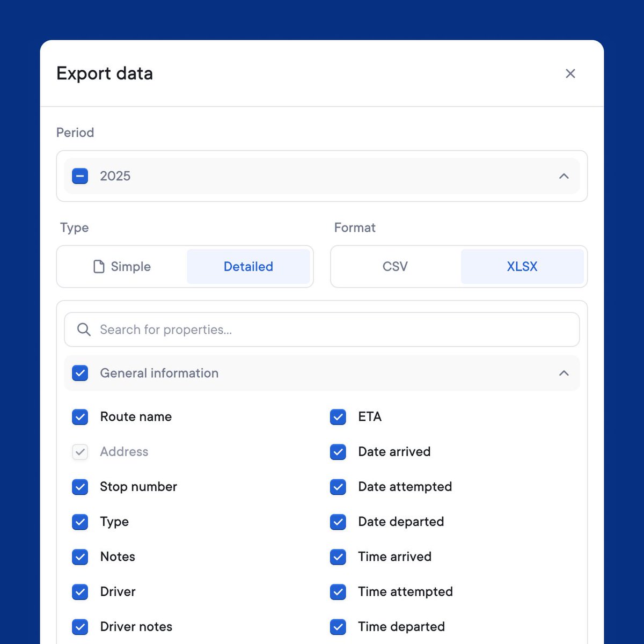644x644 pixels.
Task: Uncheck the Time departed checkbox
Action: [338, 627]
